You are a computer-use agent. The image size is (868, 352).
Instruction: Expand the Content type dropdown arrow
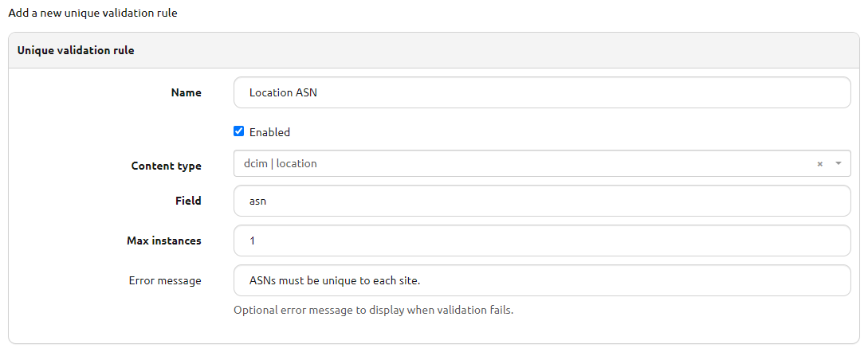tap(838, 163)
